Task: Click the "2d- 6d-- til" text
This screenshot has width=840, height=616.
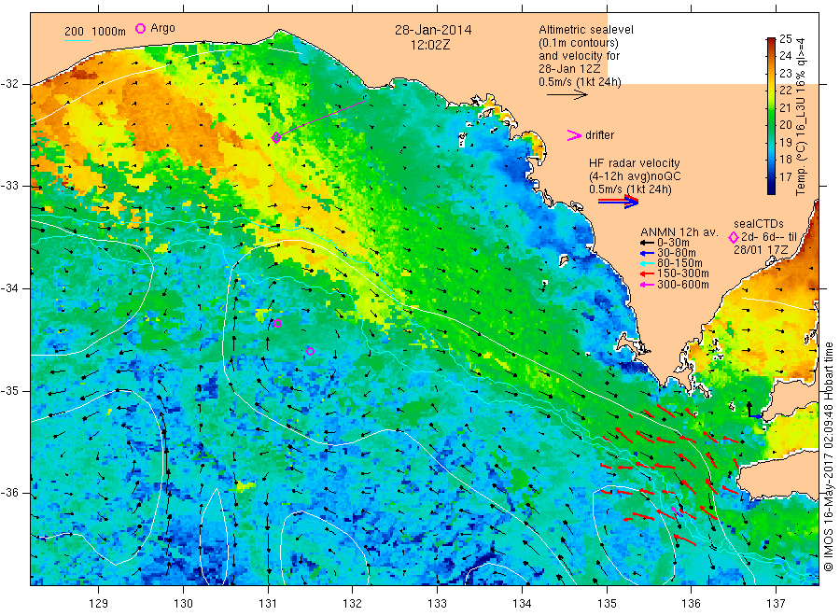Action: tap(769, 237)
